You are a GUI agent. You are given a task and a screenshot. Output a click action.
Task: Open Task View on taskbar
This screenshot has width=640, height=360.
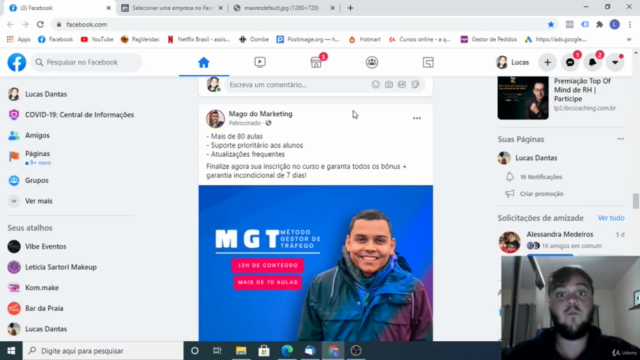(217, 351)
